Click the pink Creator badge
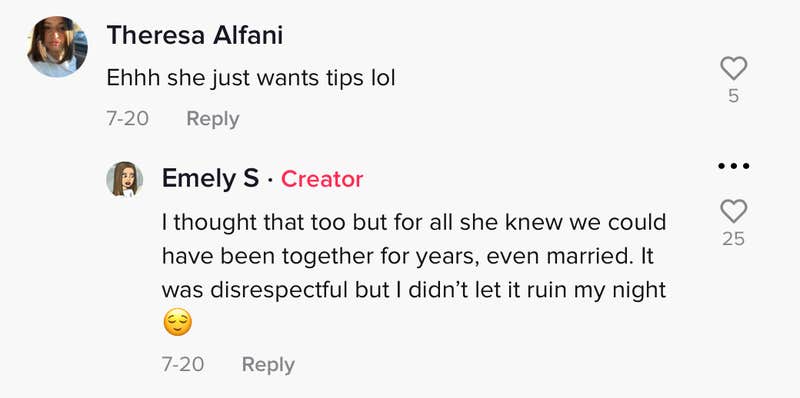The width and height of the screenshot is (800, 398). [x=322, y=179]
